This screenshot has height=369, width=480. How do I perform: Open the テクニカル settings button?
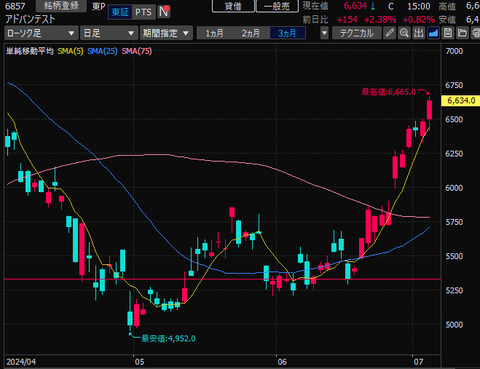[x=357, y=33]
